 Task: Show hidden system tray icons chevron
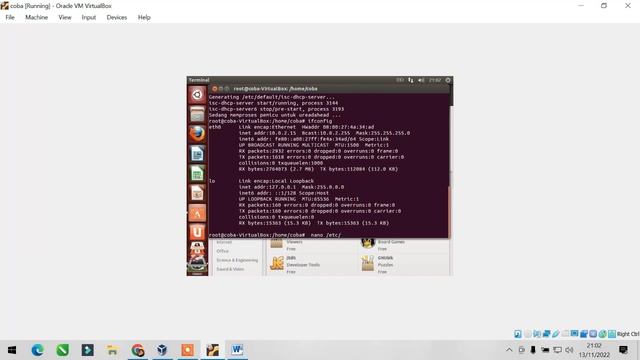click(x=509, y=350)
